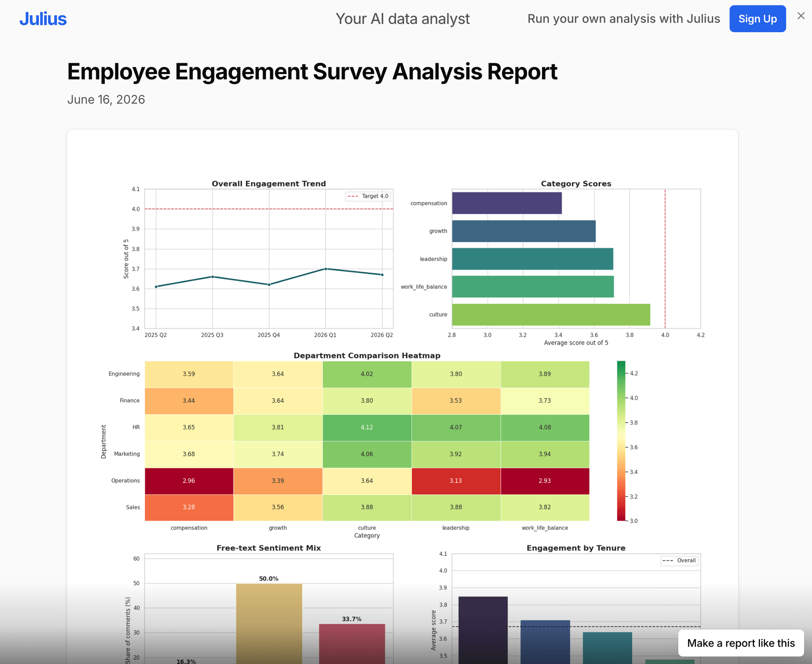Click the 'Overall' legend in Tenure chart
The height and width of the screenshot is (664, 812).
point(679,561)
